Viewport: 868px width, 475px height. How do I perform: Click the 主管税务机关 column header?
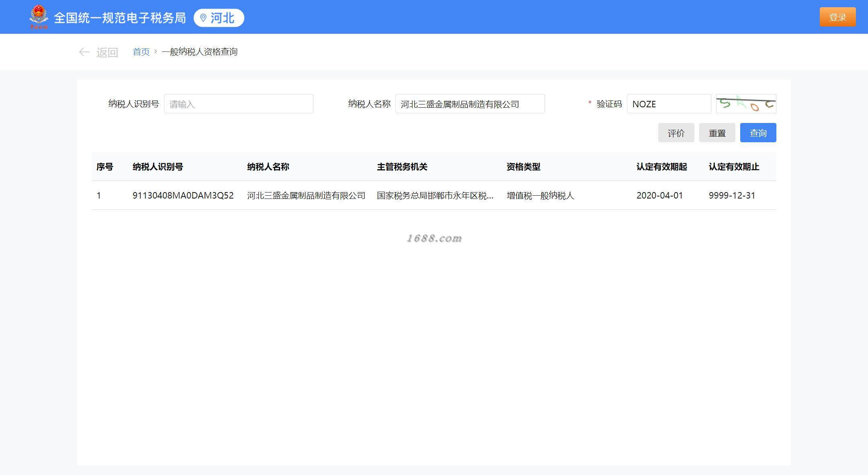point(402,167)
